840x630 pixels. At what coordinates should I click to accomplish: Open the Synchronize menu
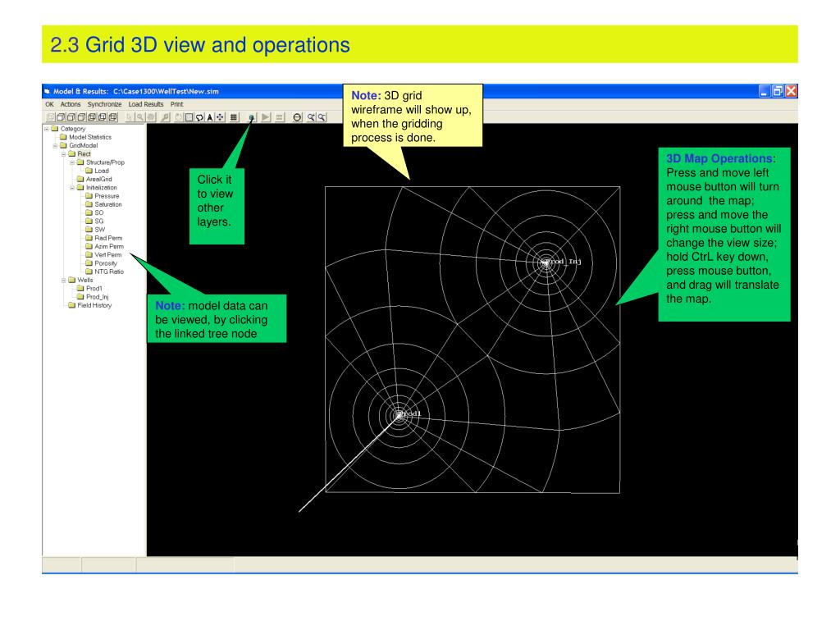(104, 104)
